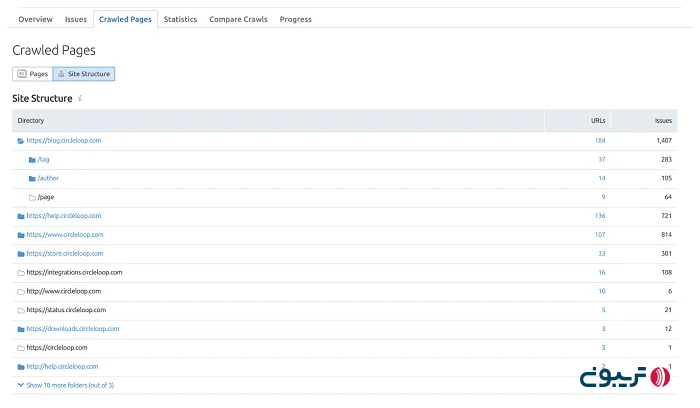
Task: Open the Progress tab
Action: pyautogui.click(x=295, y=19)
